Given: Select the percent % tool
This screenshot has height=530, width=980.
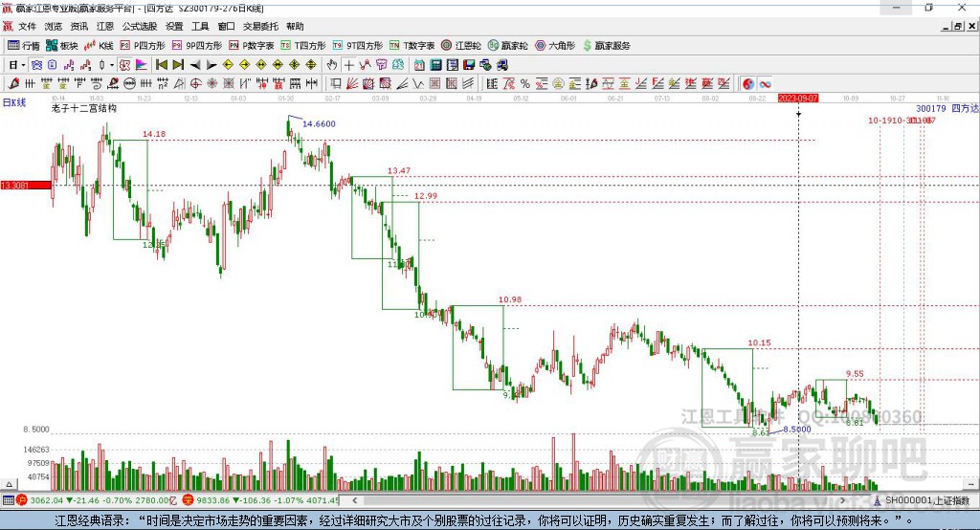Looking at the screenshot, I should 525,83.
